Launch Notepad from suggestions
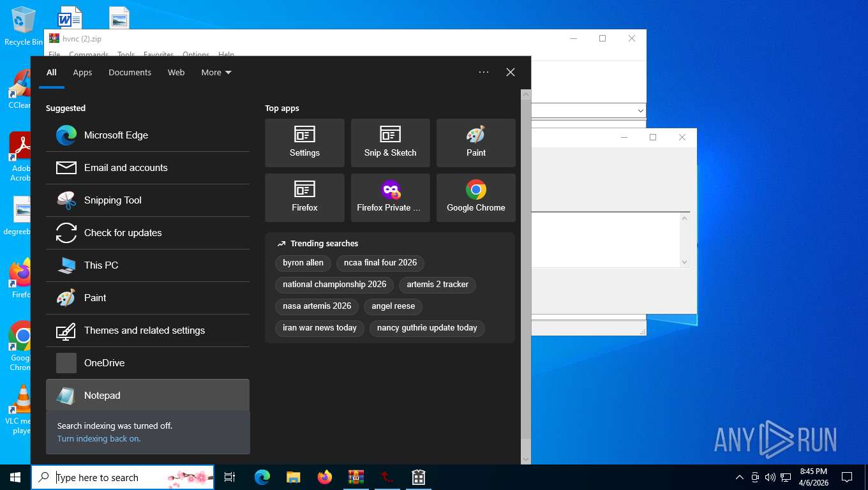This screenshot has height=490, width=868. (x=147, y=396)
